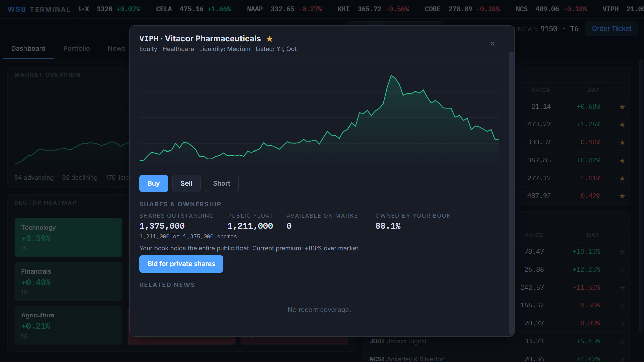Toggle star on the 487.92 row
The height and width of the screenshot is (362, 644).
tap(622, 196)
